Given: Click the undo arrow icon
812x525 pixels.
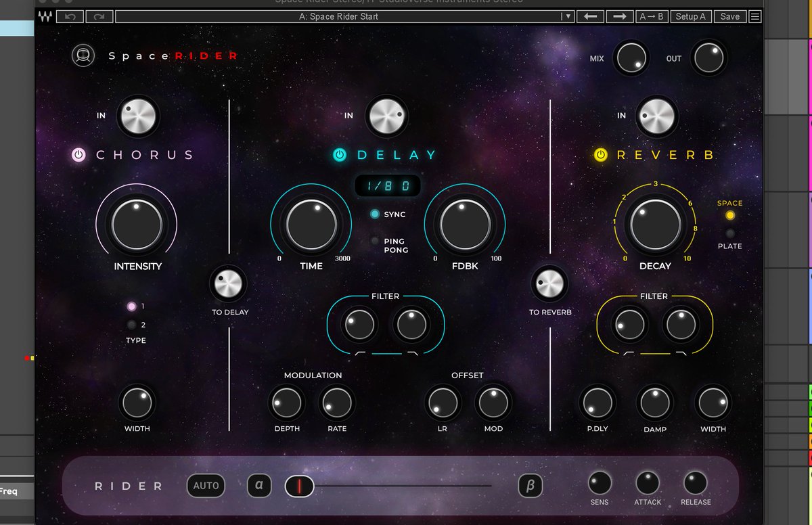Looking at the screenshot, I should click(68, 15).
